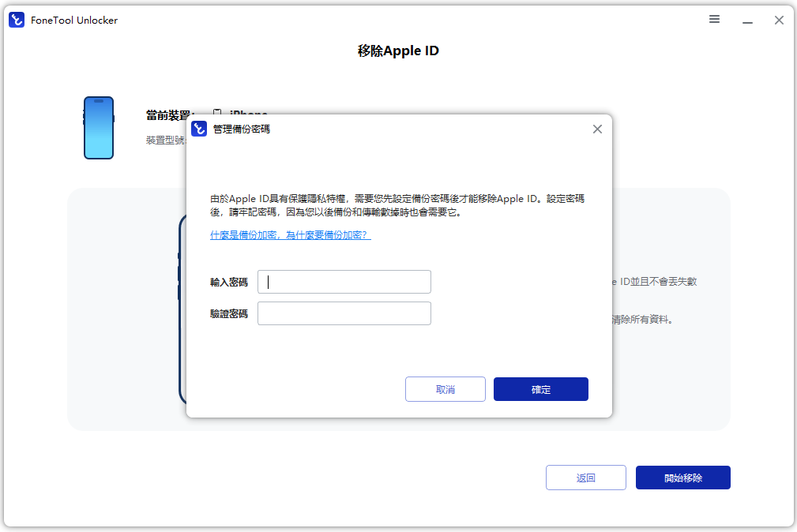The height and width of the screenshot is (532, 797).
Task: Confirm with the 確定 button
Action: tap(540, 389)
